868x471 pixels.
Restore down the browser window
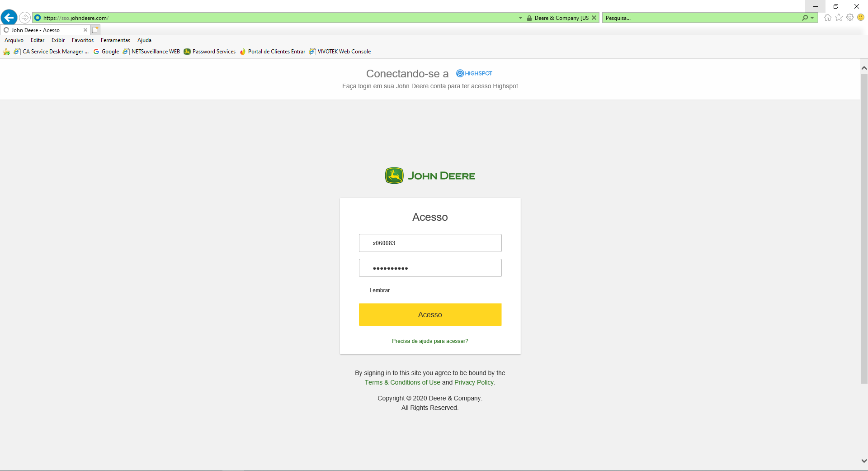836,6
